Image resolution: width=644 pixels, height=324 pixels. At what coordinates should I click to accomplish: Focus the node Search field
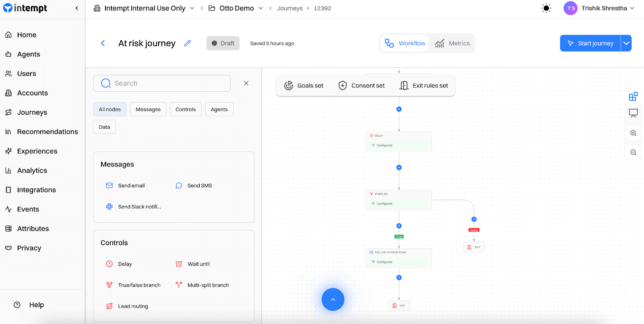[162, 83]
